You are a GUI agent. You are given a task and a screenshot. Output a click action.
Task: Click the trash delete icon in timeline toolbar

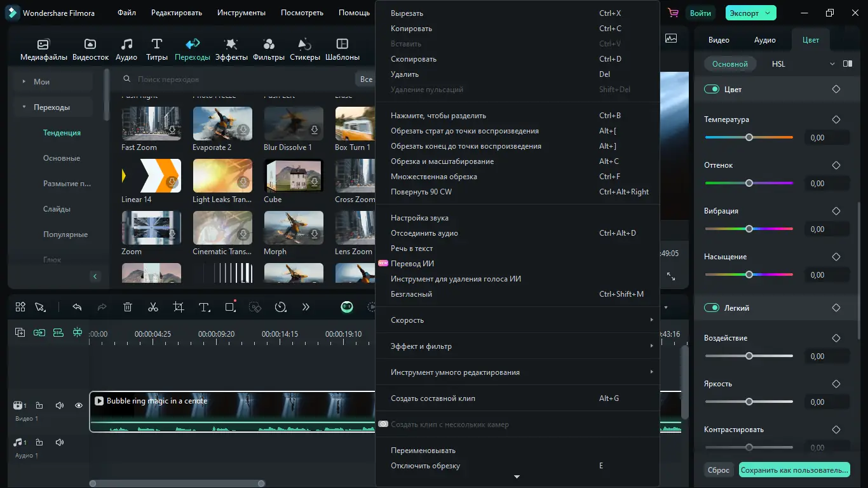[x=128, y=307]
